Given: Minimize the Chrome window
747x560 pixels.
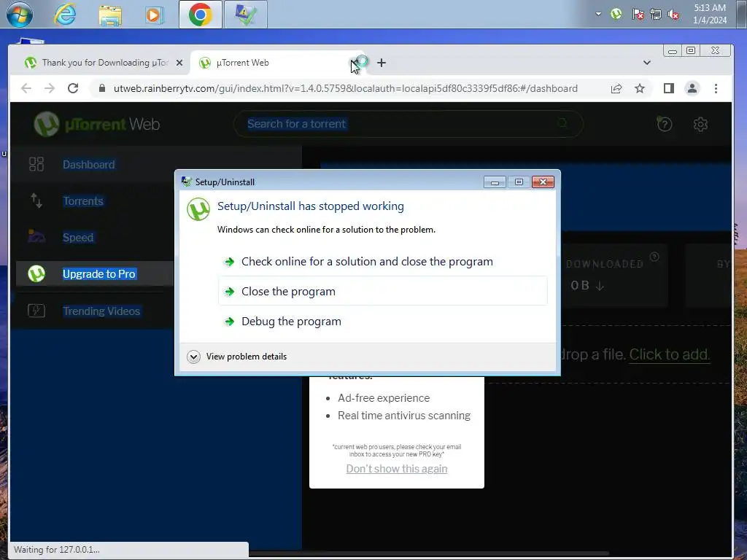Looking at the screenshot, I should click(x=672, y=50).
